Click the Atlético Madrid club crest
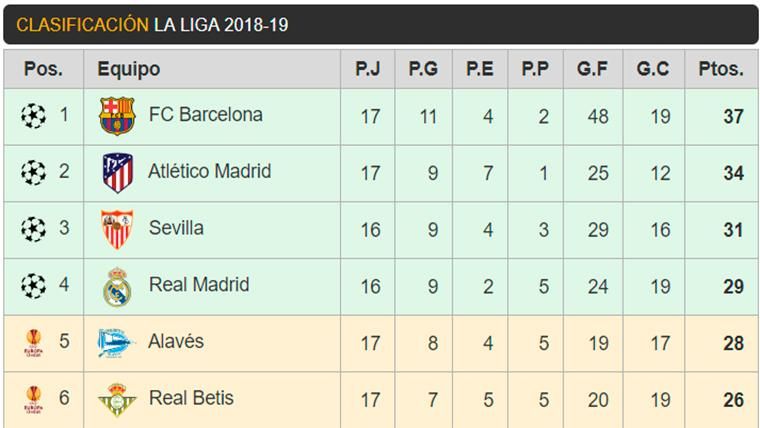 (x=117, y=172)
